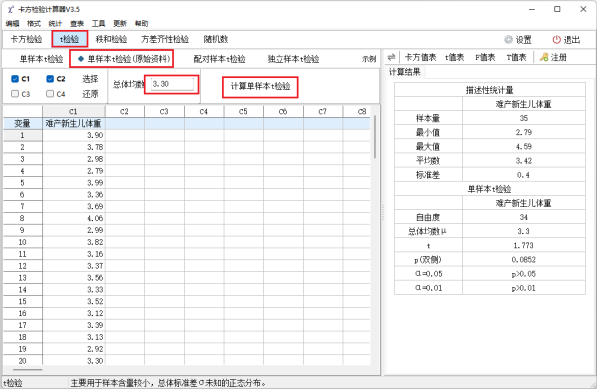This screenshot has width=597, height=390.
Task: Open the T值表 after F值表
Action: point(516,58)
